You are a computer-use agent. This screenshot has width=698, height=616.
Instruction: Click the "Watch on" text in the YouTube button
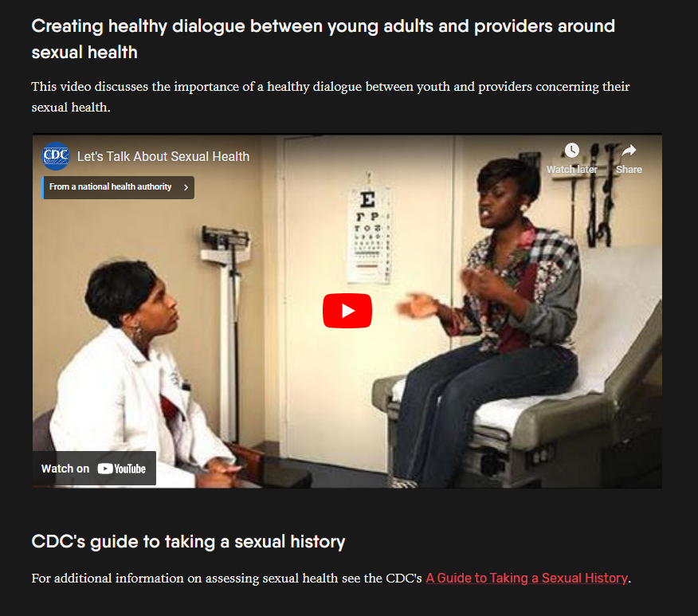pyautogui.click(x=65, y=469)
